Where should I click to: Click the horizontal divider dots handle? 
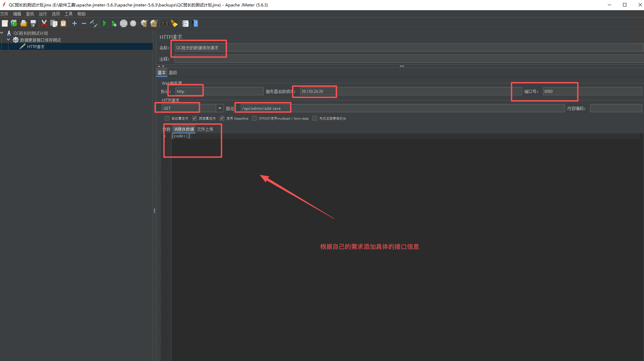402,66
